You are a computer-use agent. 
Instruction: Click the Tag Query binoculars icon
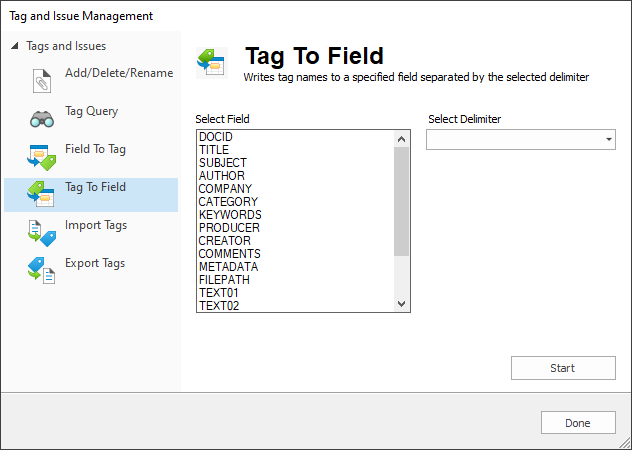click(x=42, y=119)
